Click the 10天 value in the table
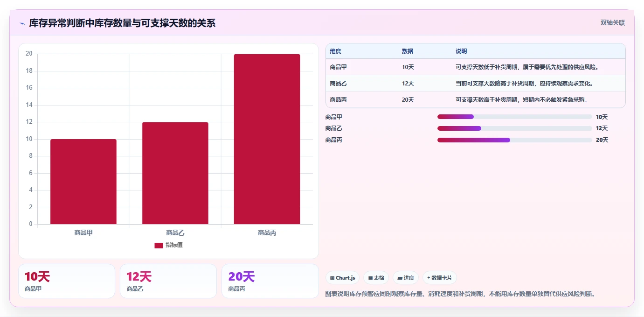The width and height of the screenshot is (644, 317). [x=408, y=67]
